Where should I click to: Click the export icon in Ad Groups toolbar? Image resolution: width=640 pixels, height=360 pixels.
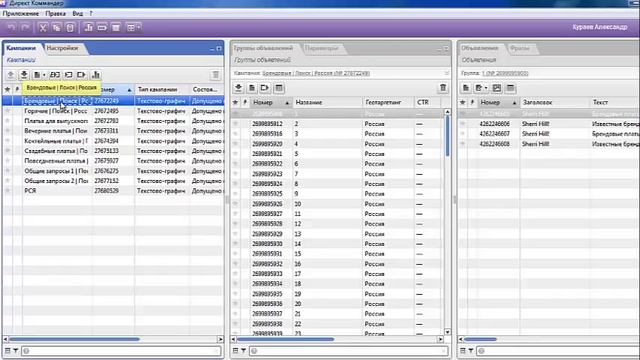[x=265, y=88]
